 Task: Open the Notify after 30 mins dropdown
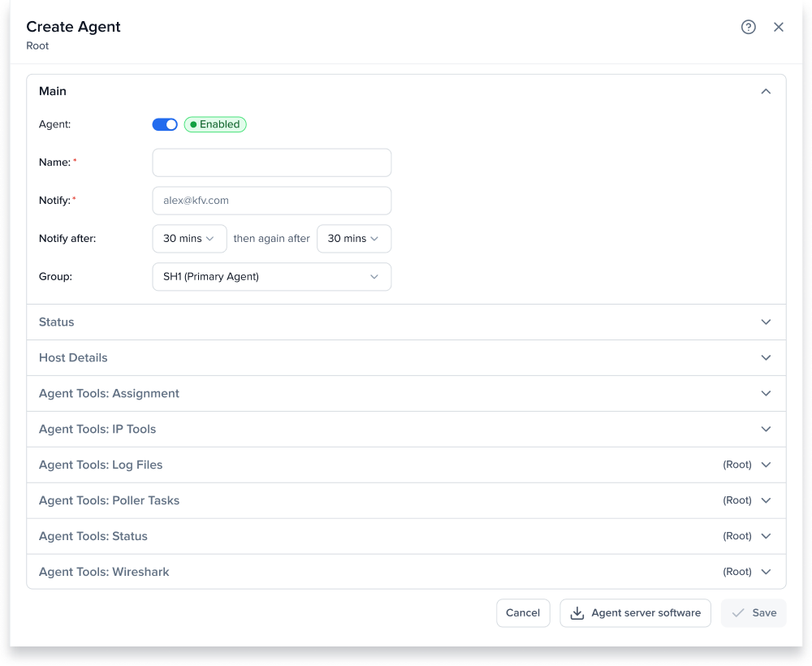tap(189, 239)
